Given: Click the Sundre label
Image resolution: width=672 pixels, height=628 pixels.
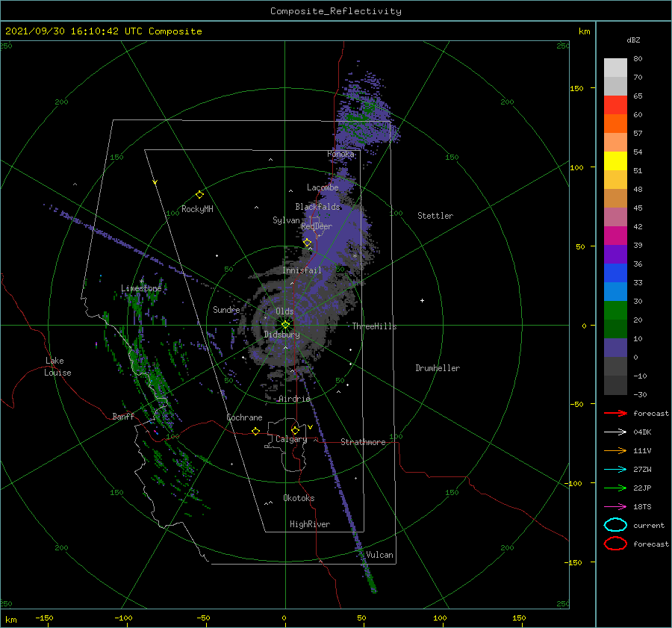Looking at the screenshot, I should 226,309.
